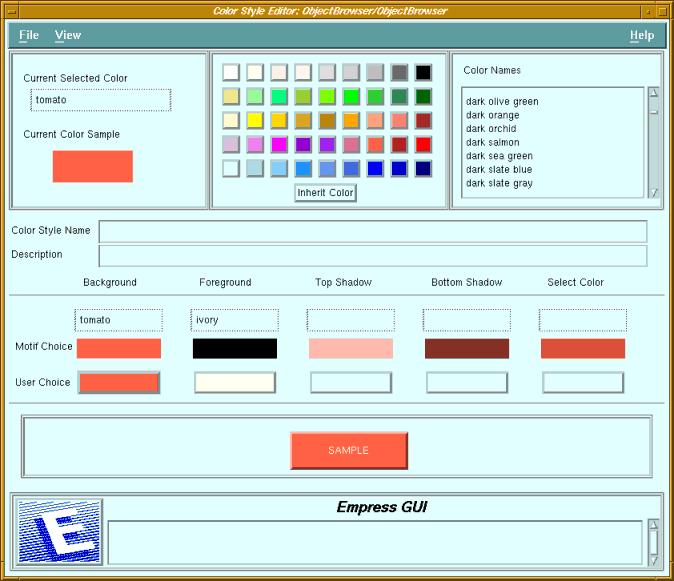Click the Color Names scrollbar thumb

[654, 112]
